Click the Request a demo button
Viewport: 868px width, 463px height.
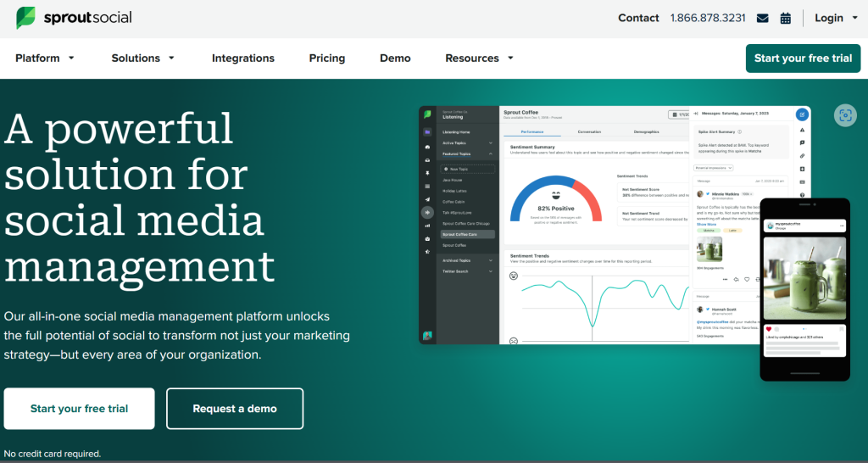pos(235,409)
